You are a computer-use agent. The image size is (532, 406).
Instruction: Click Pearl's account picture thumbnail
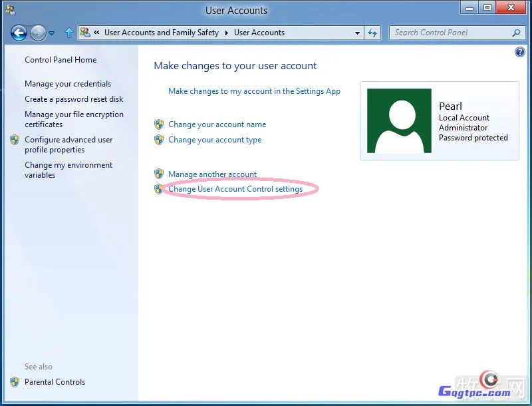point(399,121)
